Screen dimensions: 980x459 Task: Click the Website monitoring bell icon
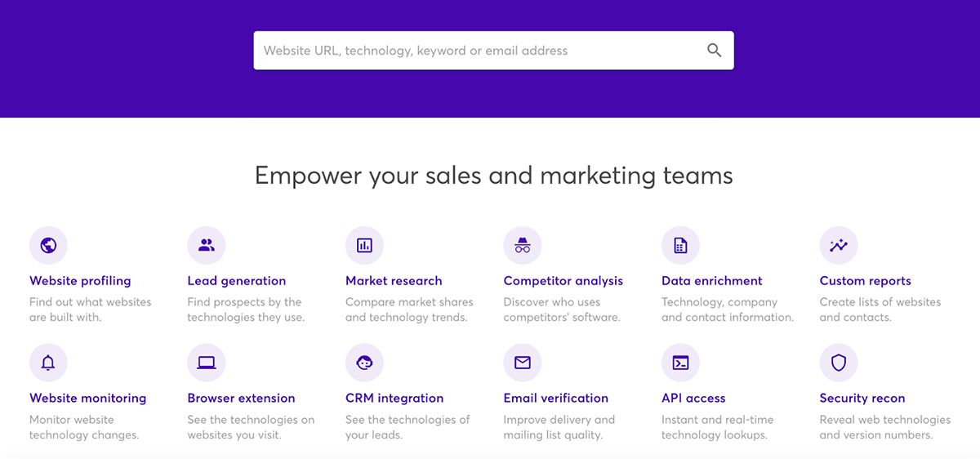tap(48, 363)
